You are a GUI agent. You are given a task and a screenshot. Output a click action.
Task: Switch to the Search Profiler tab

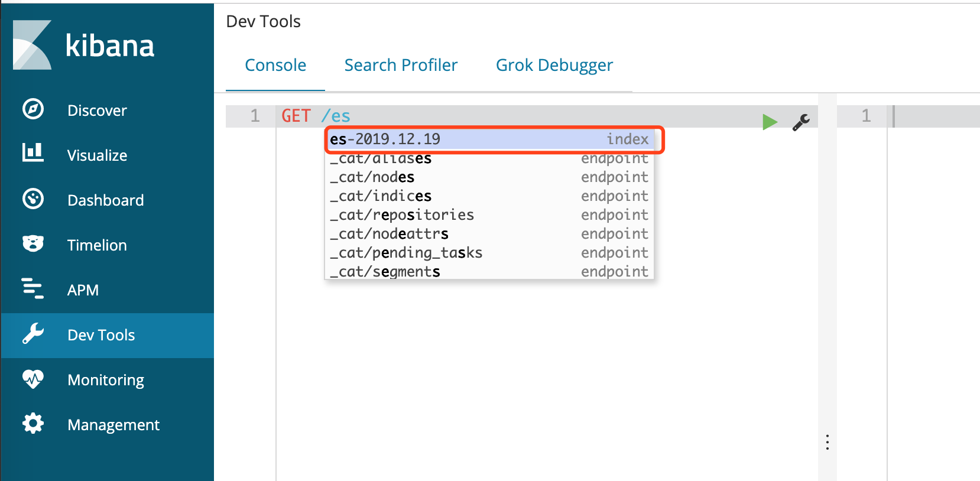[x=401, y=65]
